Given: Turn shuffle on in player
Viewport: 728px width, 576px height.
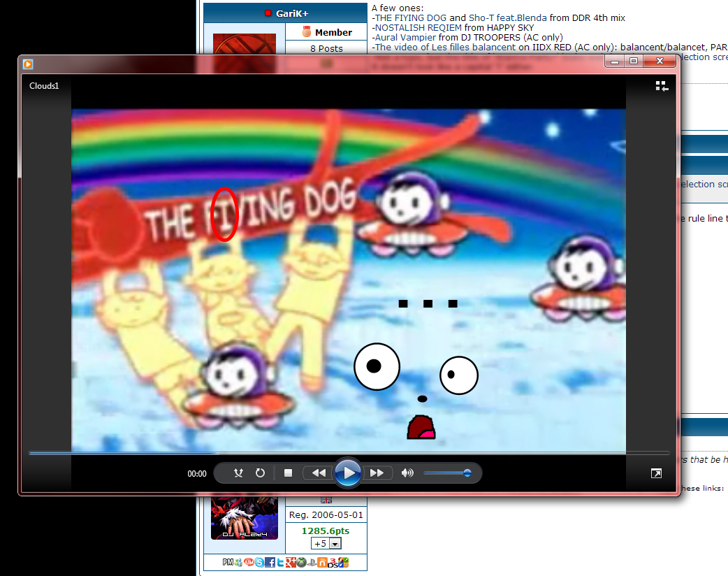Looking at the screenshot, I should coord(238,473).
